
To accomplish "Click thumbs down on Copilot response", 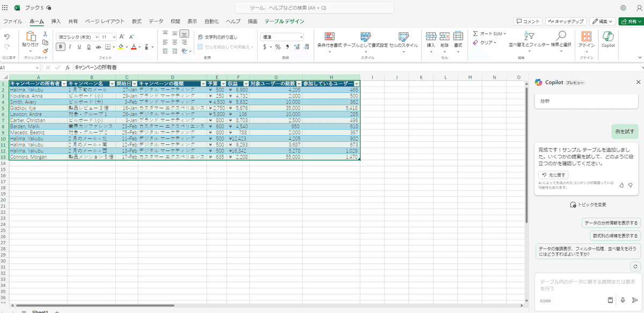I will coord(630,185).
